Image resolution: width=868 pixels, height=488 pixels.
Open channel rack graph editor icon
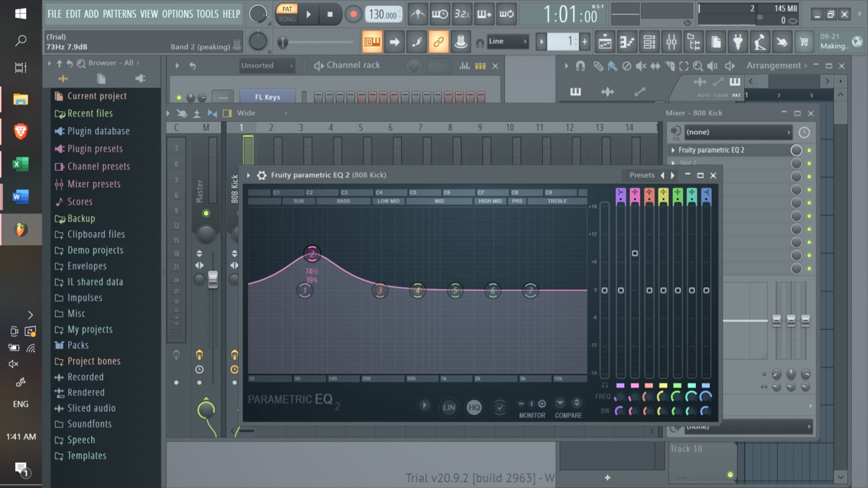pyautogui.click(x=465, y=66)
